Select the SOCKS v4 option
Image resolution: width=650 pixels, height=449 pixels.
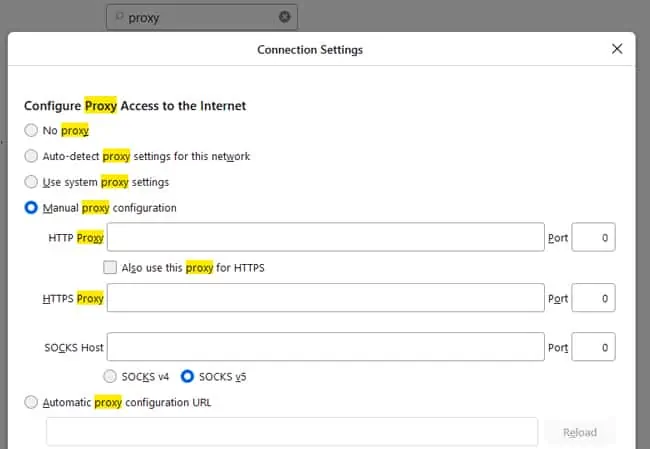click(x=110, y=376)
